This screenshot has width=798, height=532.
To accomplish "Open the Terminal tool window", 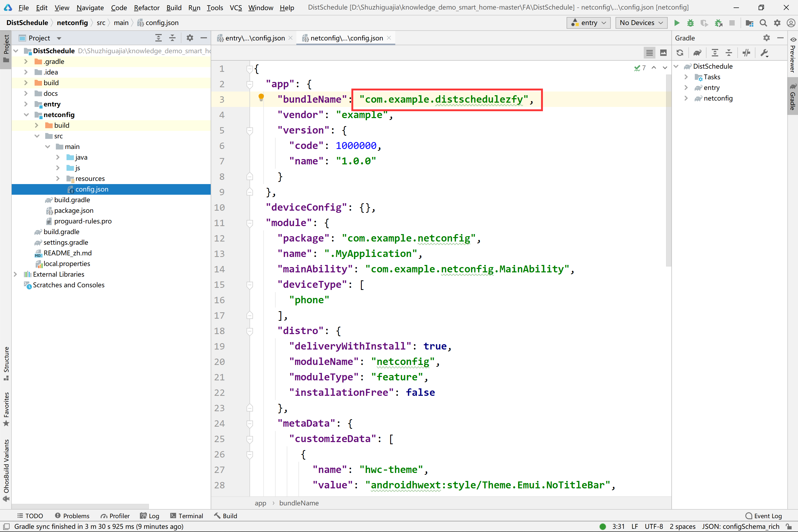I will point(186,516).
